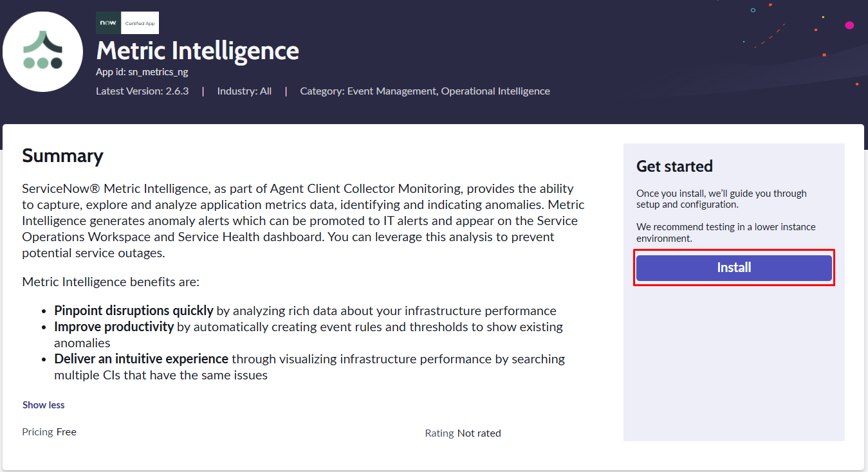The width and height of the screenshot is (868, 472).
Task: Click the Improve productivity bullet
Action: click(x=309, y=334)
